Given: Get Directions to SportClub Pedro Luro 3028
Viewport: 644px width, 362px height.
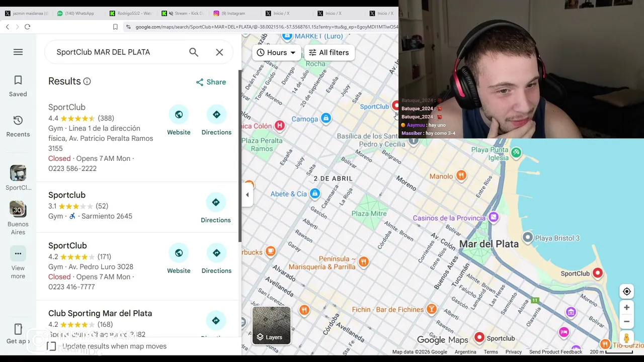Looking at the screenshot, I should tap(216, 259).
